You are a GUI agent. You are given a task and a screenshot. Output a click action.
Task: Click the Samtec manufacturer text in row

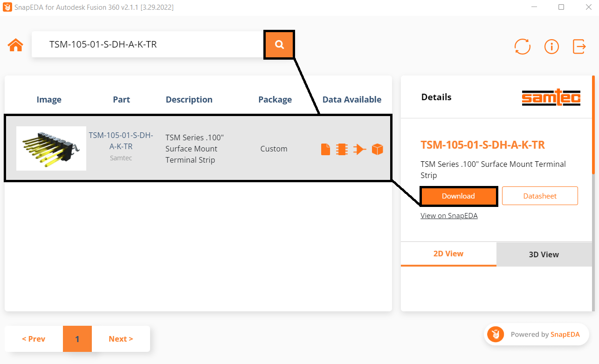pyautogui.click(x=121, y=158)
